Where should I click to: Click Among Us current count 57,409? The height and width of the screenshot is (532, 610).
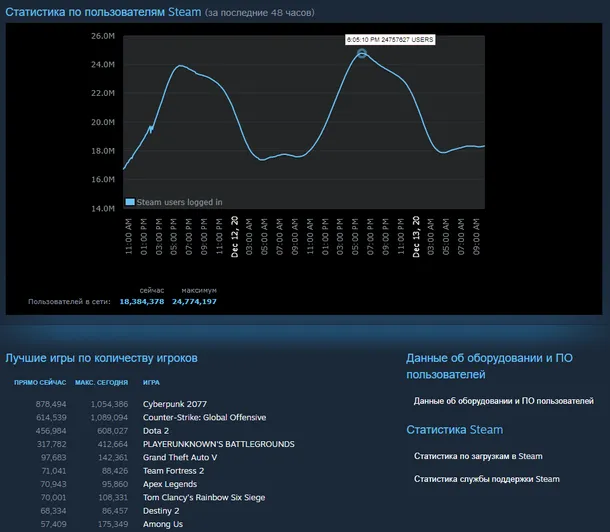pyautogui.click(x=54, y=524)
